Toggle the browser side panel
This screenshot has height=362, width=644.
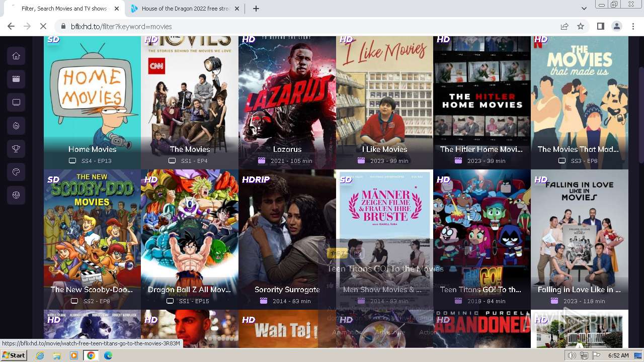[x=600, y=26]
